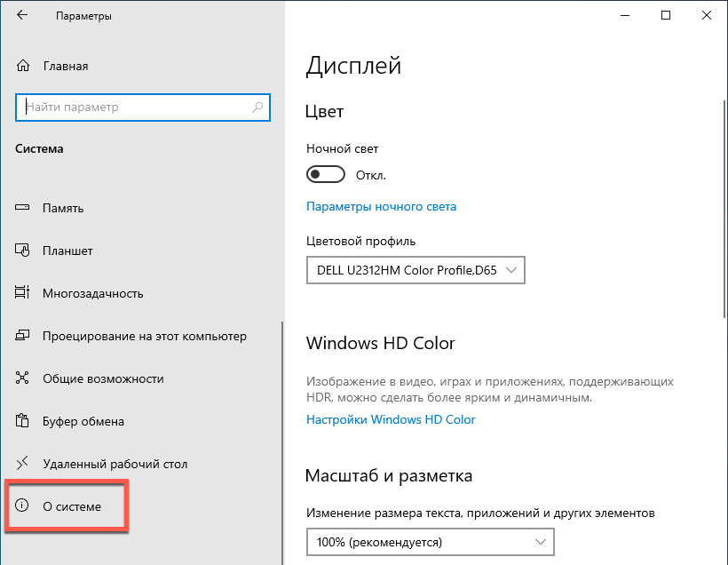This screenshot has height=565, width=728.
Task: Select Проецирование на этот компьютер
Action: [x=145, y=336]
